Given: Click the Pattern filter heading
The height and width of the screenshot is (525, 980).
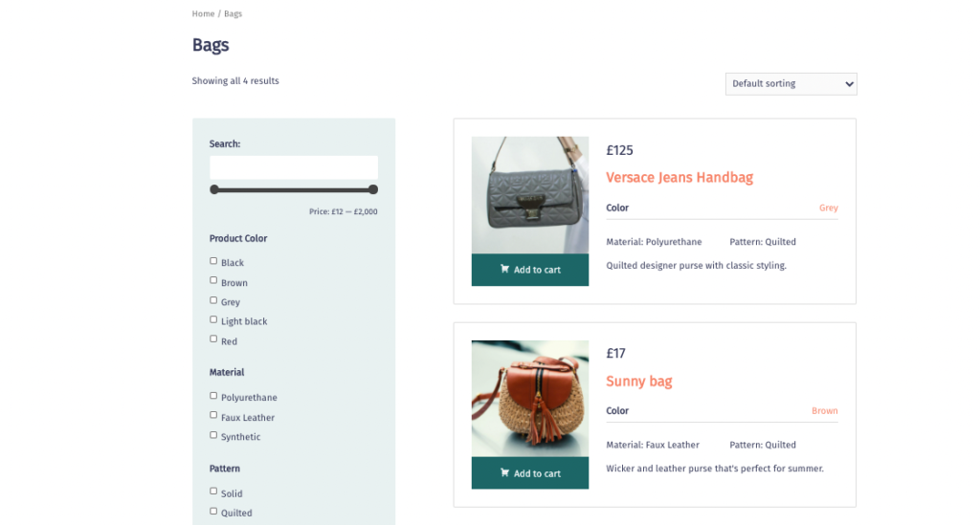Looking at the screenshot, I should coord(224,469).
